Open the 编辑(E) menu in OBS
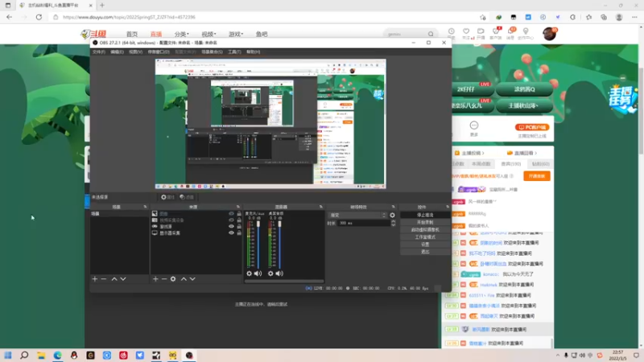 pyautogui.click(x=117, y=52)
